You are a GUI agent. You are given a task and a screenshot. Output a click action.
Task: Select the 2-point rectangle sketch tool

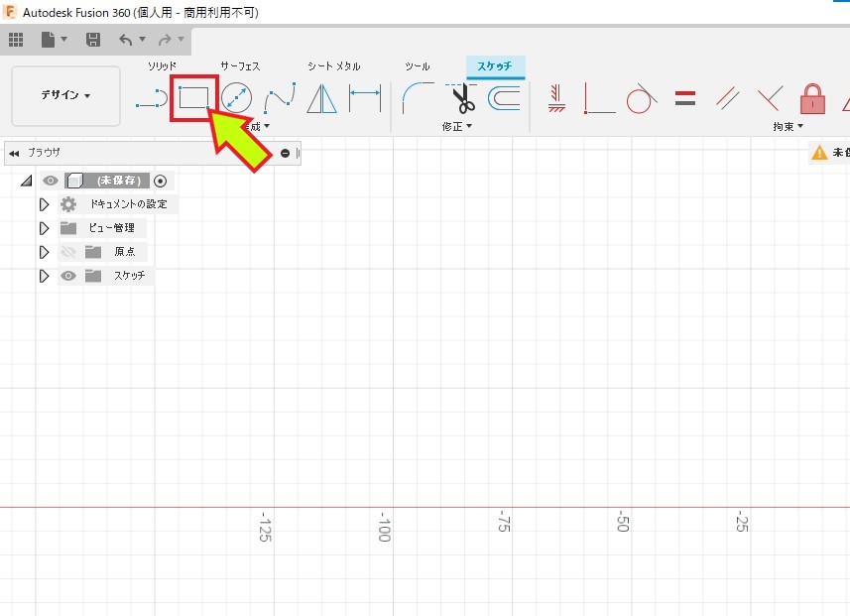click(194, 99)
